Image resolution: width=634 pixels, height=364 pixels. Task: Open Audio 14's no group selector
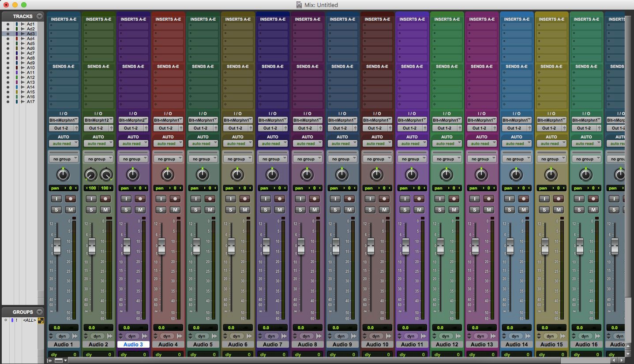pyautogui.click(x=517, y=159)
